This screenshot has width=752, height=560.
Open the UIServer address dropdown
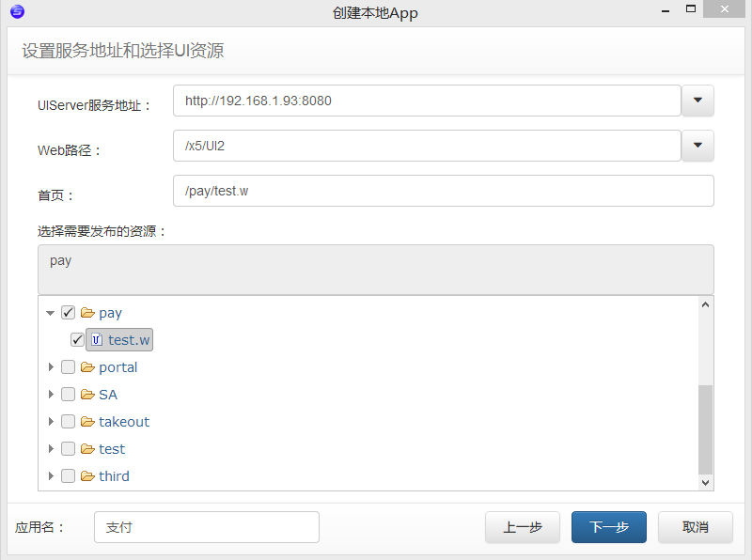point(697,101)
